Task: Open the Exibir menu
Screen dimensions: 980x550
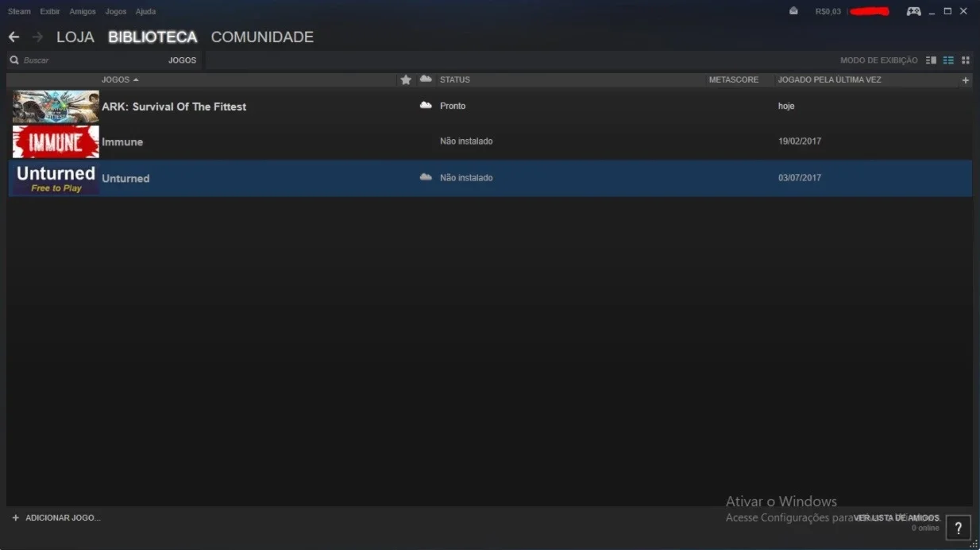Action: (50, 12)
